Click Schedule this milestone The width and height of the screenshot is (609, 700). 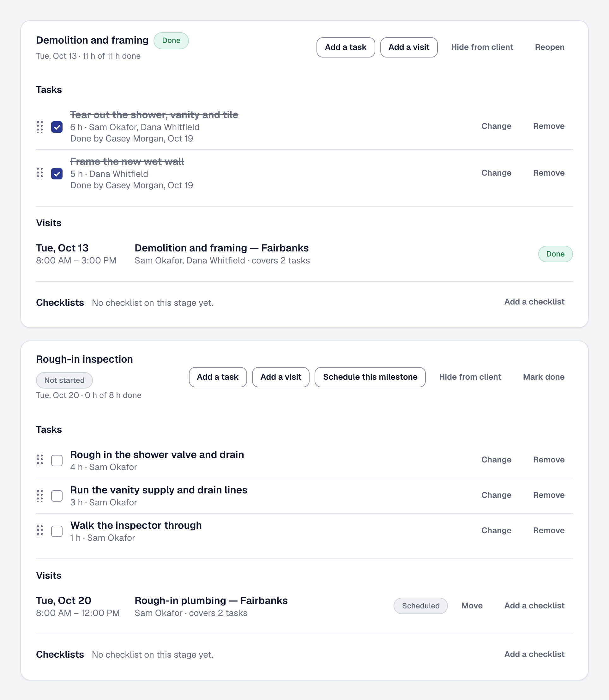coord(370,377)
